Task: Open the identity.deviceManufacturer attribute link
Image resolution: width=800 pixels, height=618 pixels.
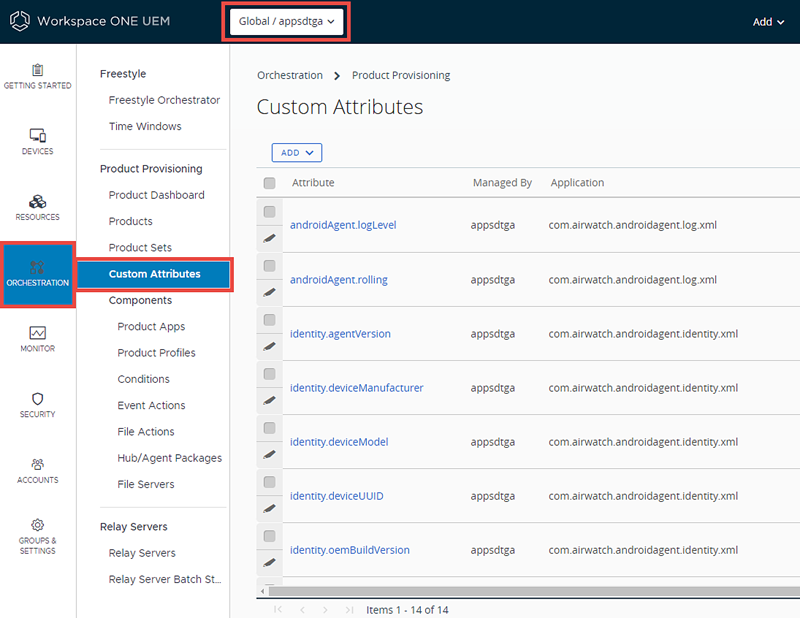Action: pyautogui.click(x=357, y=388)
